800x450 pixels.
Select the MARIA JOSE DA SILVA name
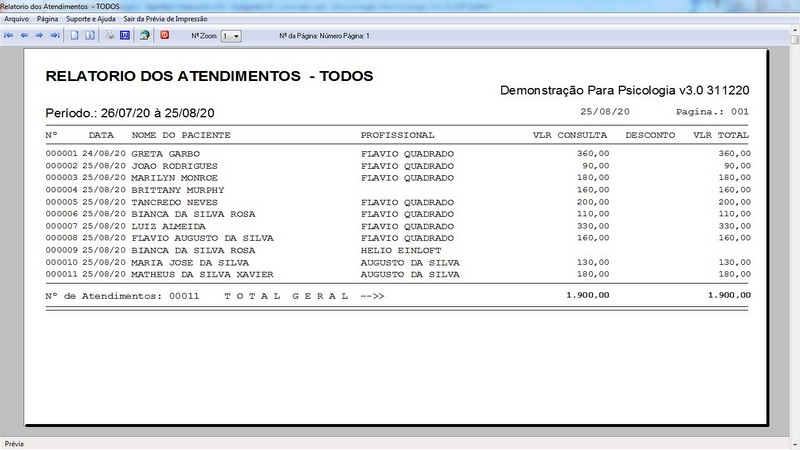[x=190, y=263]
